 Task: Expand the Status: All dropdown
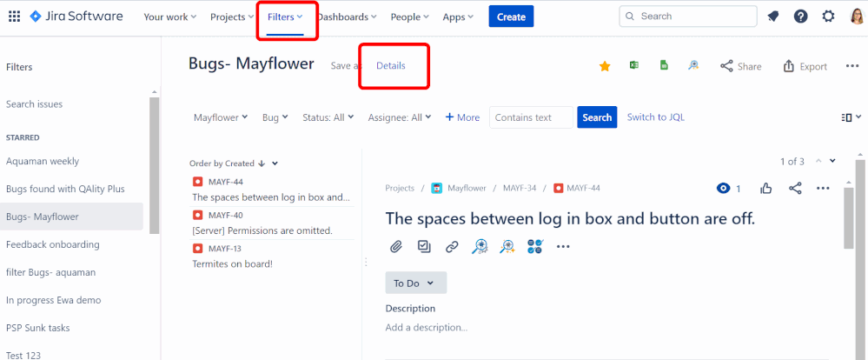pyautogui.click(x=329, y=117)
